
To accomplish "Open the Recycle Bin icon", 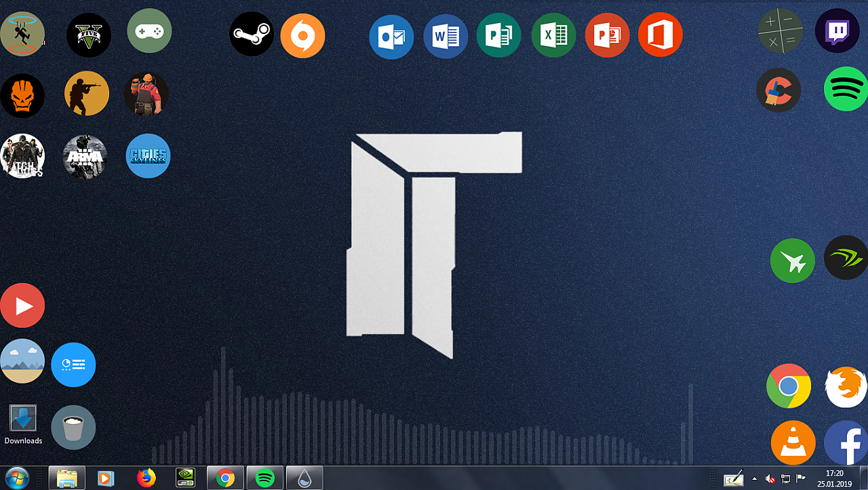I will 73,428.
